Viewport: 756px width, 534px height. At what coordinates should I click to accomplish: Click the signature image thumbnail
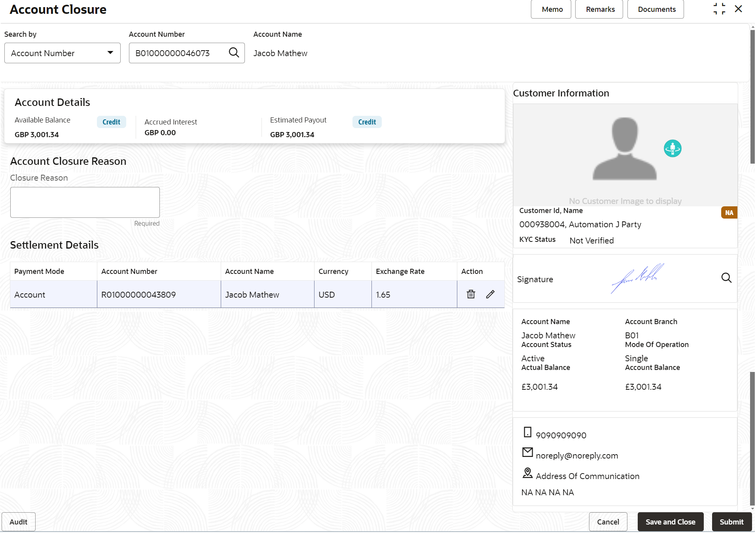click(x=637, y=278)
